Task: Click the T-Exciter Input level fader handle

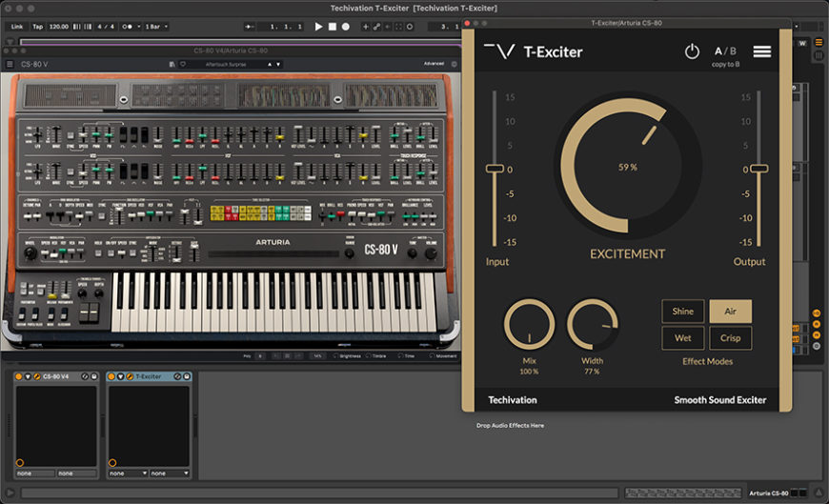Action: pos(495,169)
